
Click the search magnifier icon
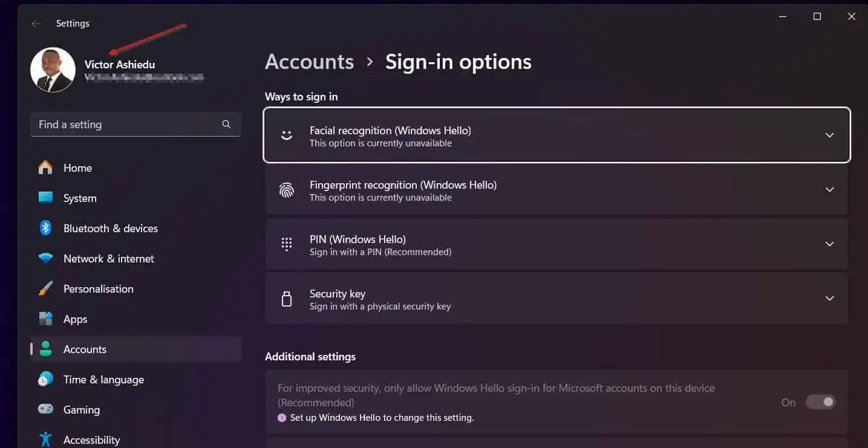pos(226,124)
